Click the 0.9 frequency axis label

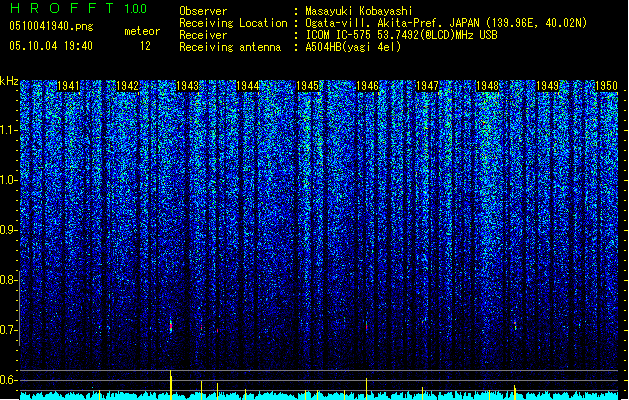coord(7,230)
